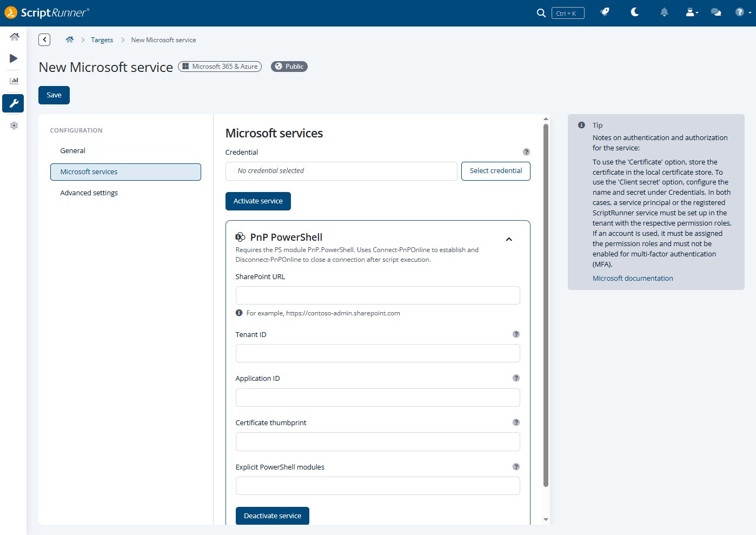Open the settings gear icon in sidebar

tap(14, 126)
